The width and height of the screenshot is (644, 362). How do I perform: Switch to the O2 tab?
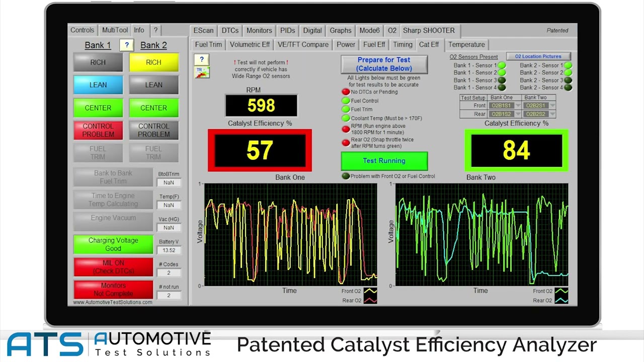pos(392,31)
